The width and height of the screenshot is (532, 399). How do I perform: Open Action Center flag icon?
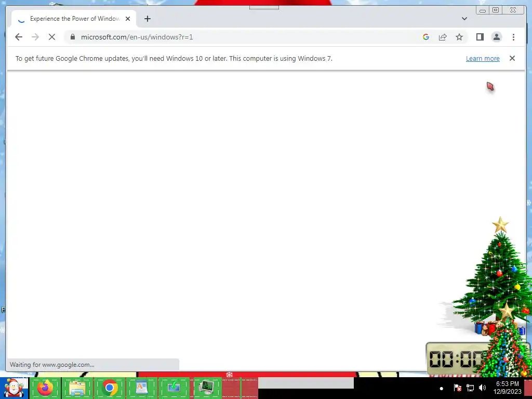pos(457,388)
